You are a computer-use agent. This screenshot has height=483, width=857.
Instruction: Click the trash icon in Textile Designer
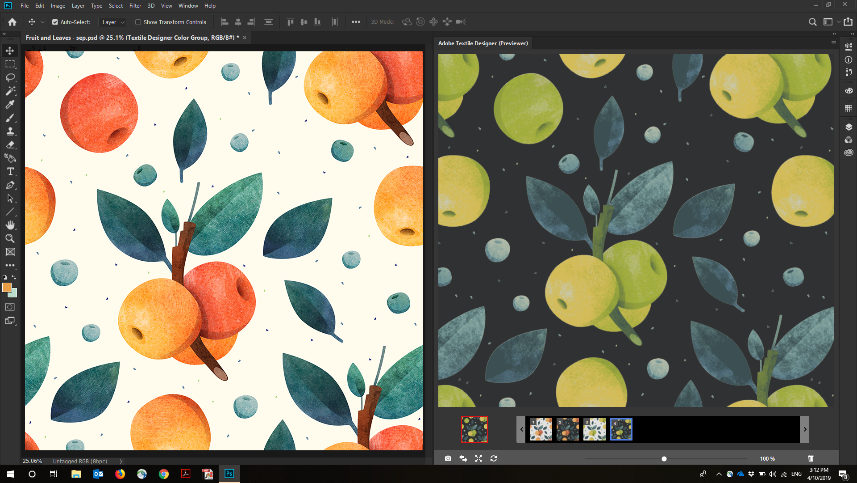pyautogui.click(x=811, y=458)
